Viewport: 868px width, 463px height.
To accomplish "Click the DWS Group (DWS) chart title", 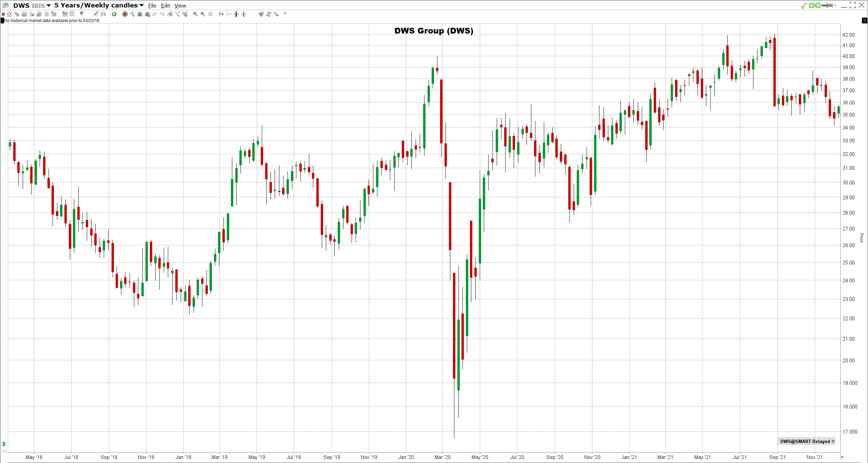I will (434, 31).
